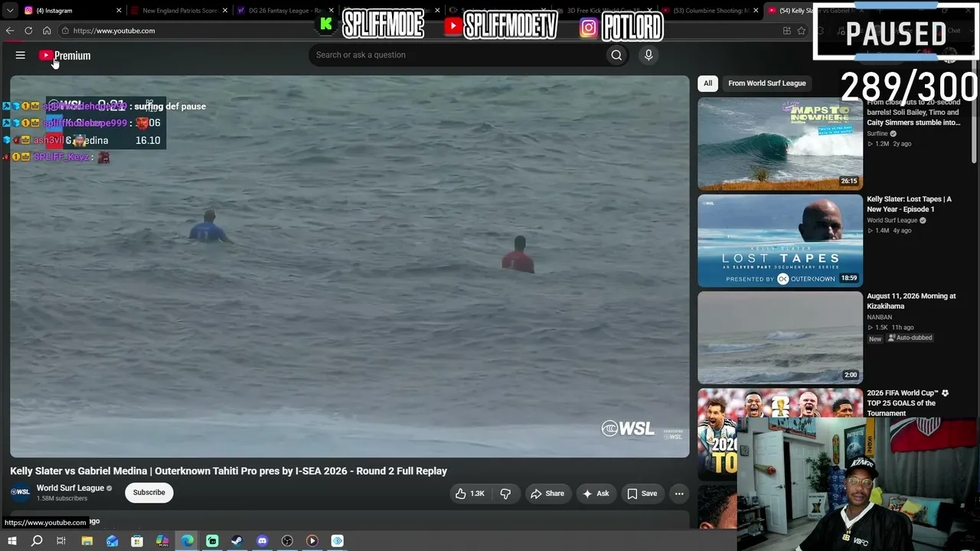The height and width of the screenshot is (551, 980).
Task: Click the 'Auto-dubbed' badge
Action: 910,338
